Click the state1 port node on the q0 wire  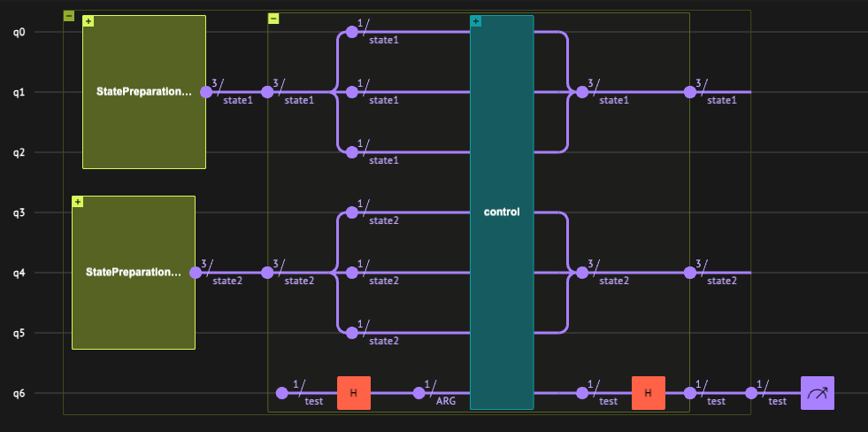pos(352,32)
